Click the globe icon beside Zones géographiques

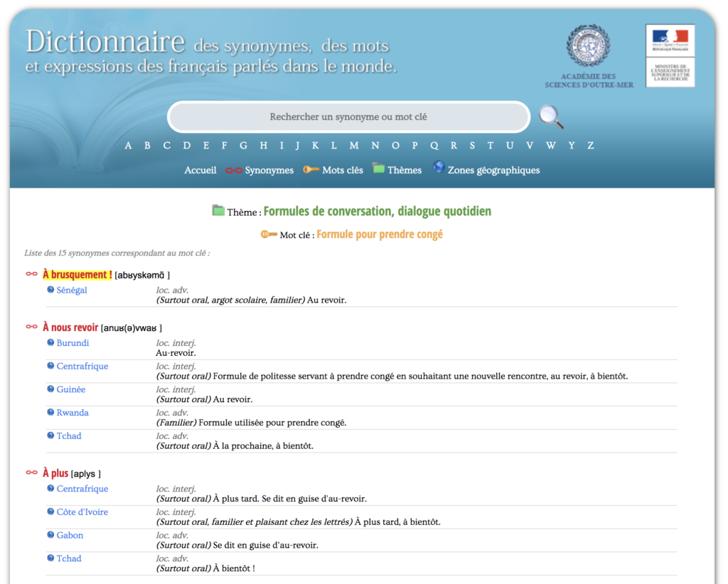439,168
